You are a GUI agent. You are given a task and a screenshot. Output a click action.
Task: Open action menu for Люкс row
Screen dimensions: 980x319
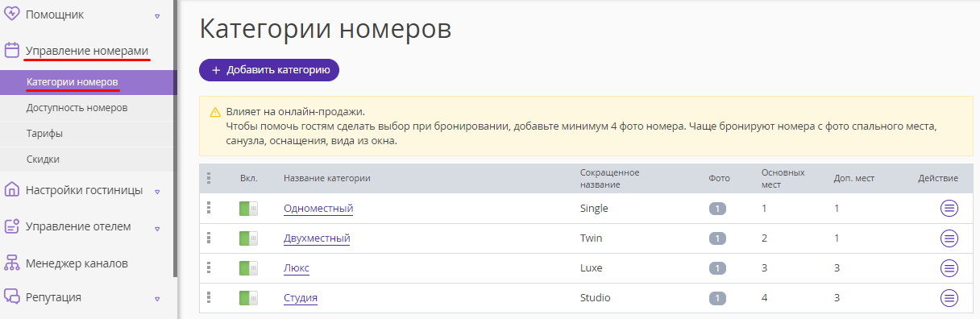point(949,268)
